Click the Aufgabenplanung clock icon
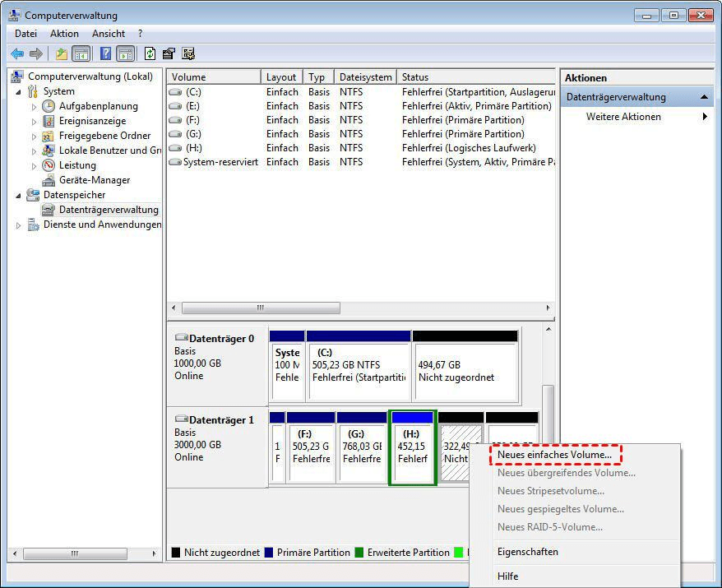 49,106
